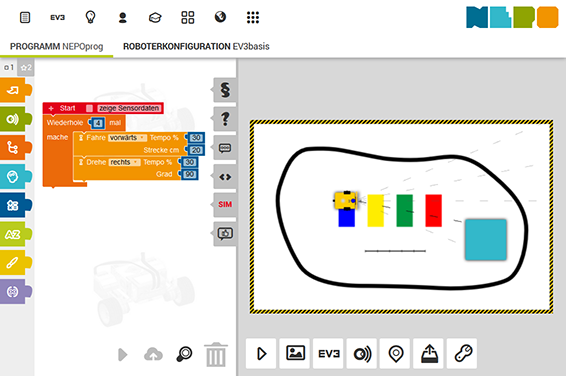Switch to the ROBOTERKONFIGURATION EV3basis tab
Screen dimensions: 566x376
tap(196, 47)
